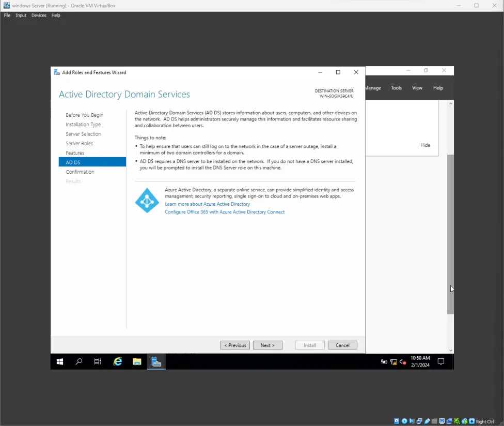Open VirtualBox Input menu
This screenshot has height=426, width=504.
[x=21, y=16]
